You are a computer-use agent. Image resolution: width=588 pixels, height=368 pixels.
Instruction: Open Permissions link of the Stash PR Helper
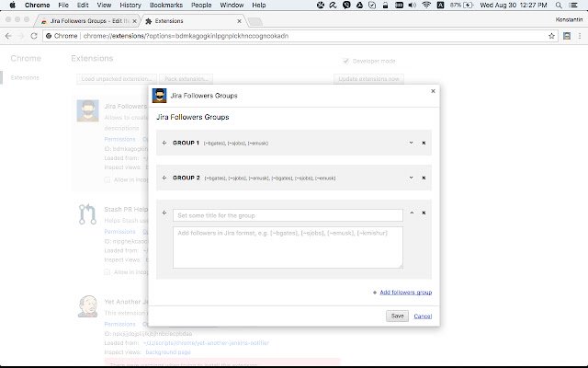click(119, 231)
